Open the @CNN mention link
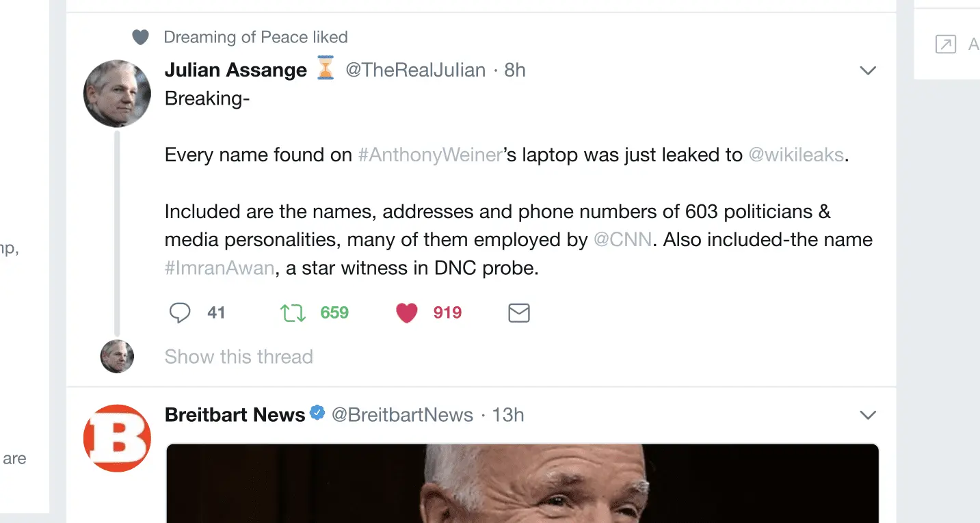980x523 pixels. click(622, 240)
